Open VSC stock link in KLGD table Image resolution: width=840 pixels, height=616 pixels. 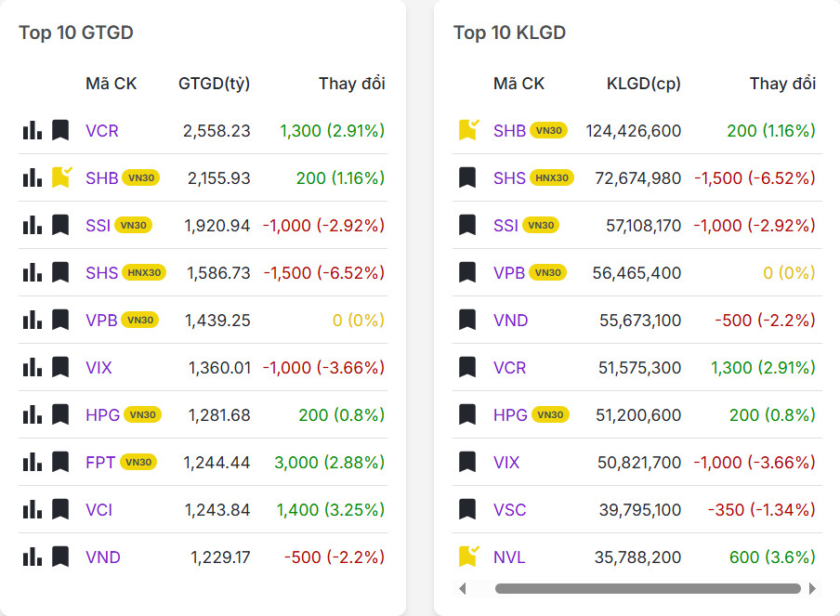[509, 510]
